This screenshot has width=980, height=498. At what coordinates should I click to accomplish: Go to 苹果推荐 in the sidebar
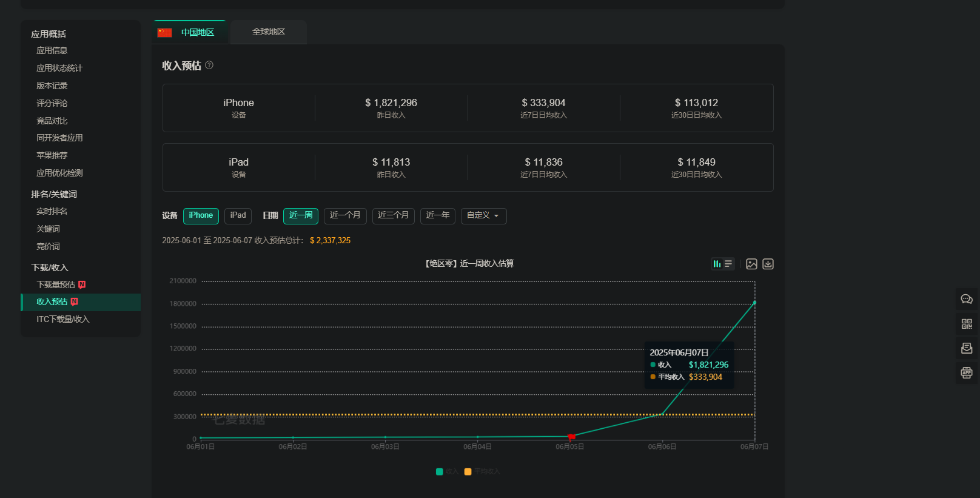click(52, 156)
